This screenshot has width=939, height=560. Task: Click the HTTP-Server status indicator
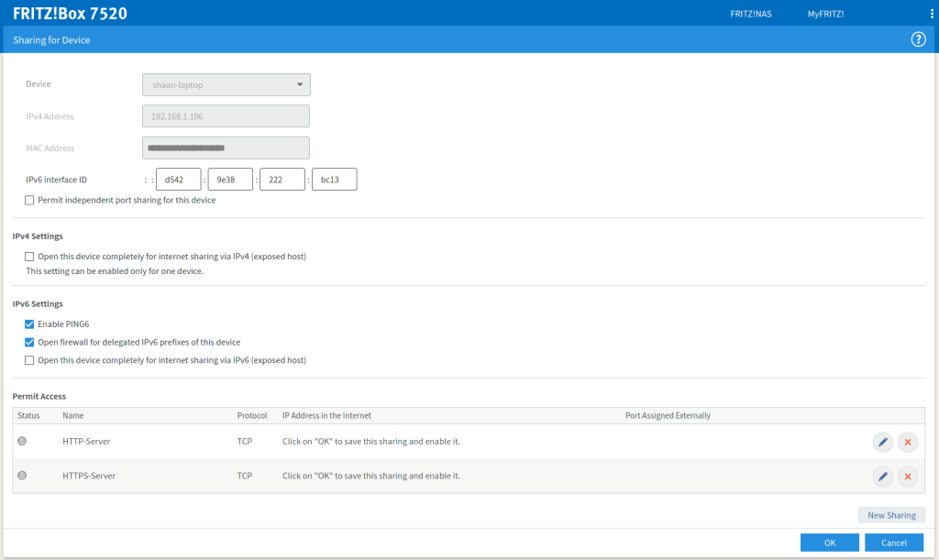point(22,442)
